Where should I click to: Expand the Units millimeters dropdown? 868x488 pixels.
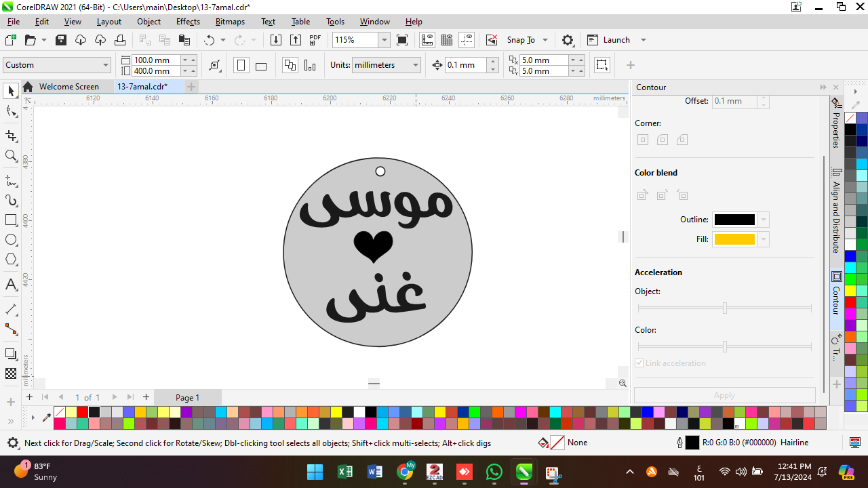point(415,65)
